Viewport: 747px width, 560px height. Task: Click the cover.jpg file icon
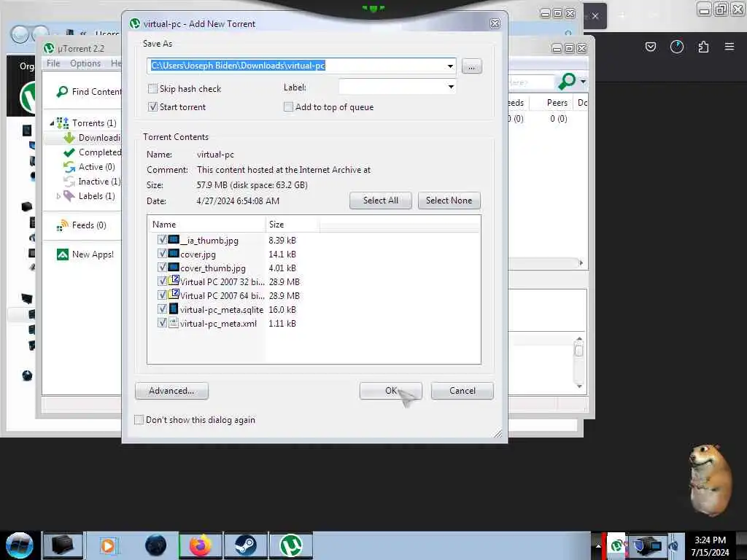[174, 253]
